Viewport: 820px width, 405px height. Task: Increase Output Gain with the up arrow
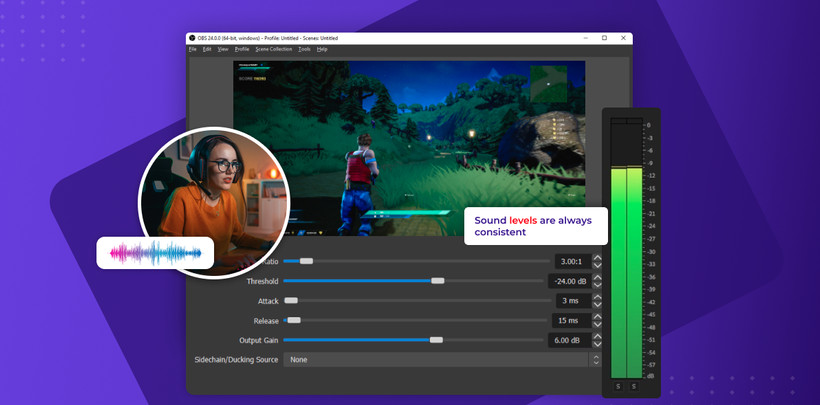(x=597, y=336)
